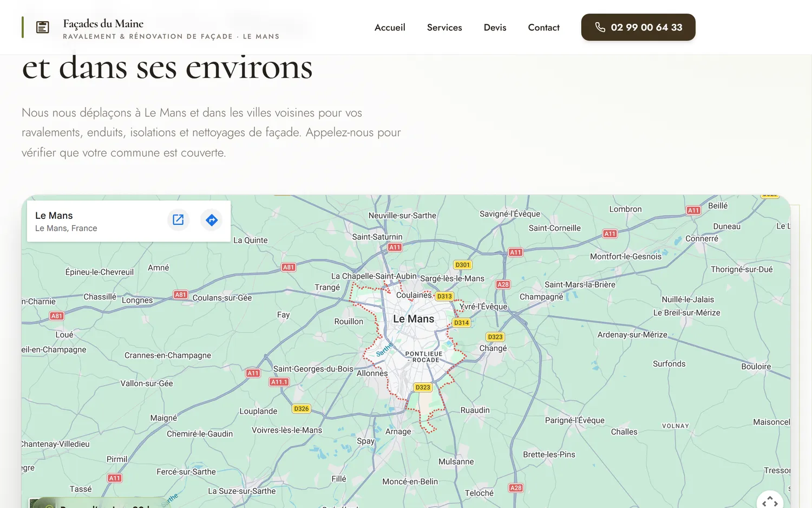Click the Coulaines label on the map
The image size is (812, 508).
(414, 295)
